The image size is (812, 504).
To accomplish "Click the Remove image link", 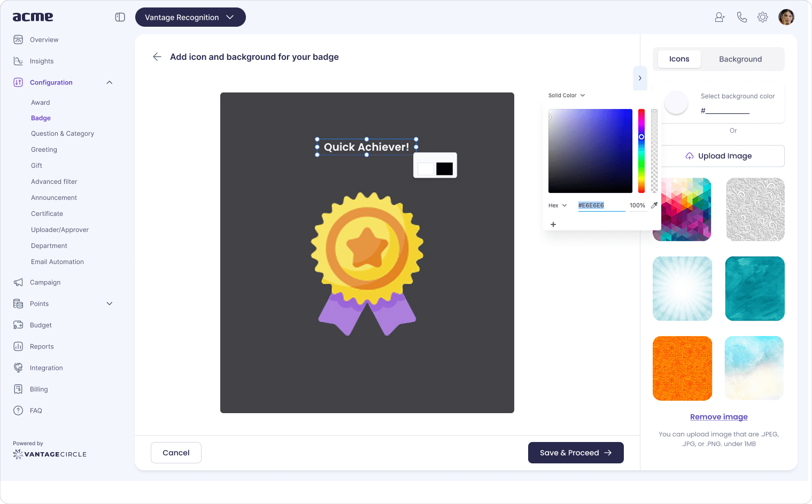I will pos(719,417).
